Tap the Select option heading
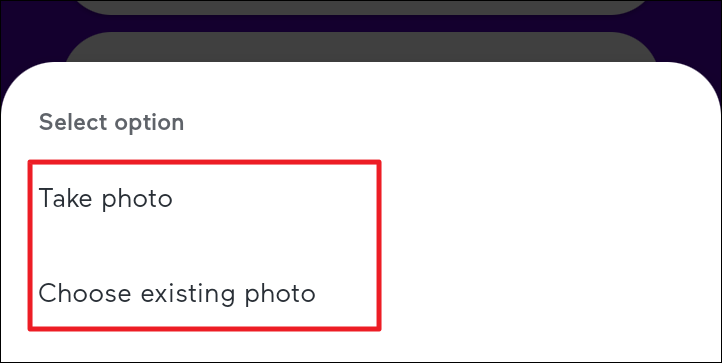This screenshot has width=722, height=363. 111,123
